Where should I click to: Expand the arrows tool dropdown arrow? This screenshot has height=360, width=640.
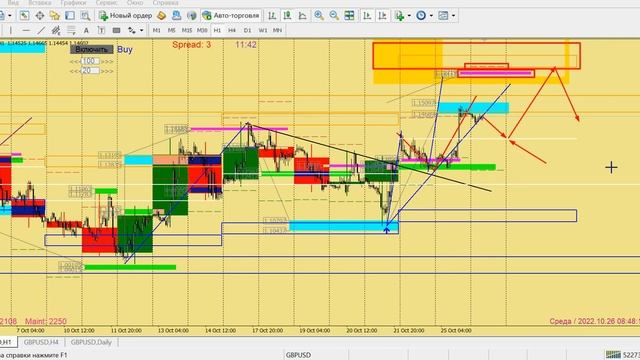pyautogui.click(x=142, y=30)
